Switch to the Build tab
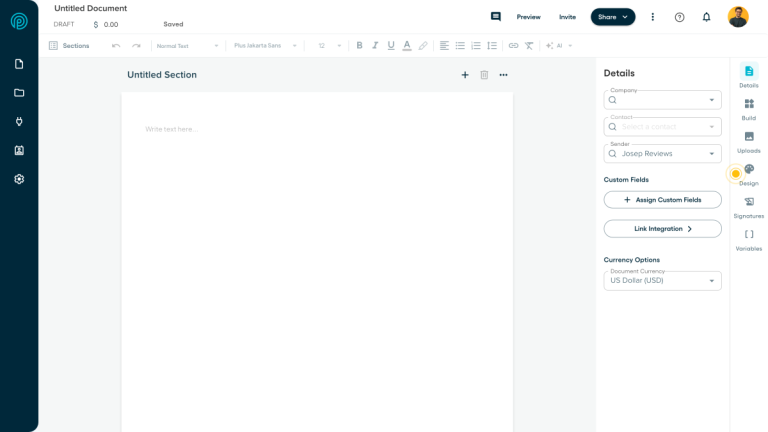This screenshot has height=432, width=768. click(x=749, y=109)
